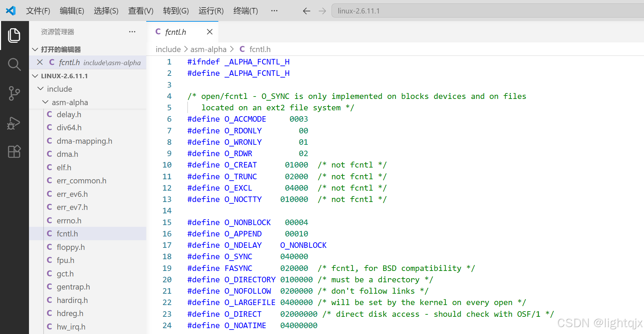This screenshot has height=334, width=644.
Task: Click fcntl.h in the breadcrumb
Action: (x=260, y=49)
